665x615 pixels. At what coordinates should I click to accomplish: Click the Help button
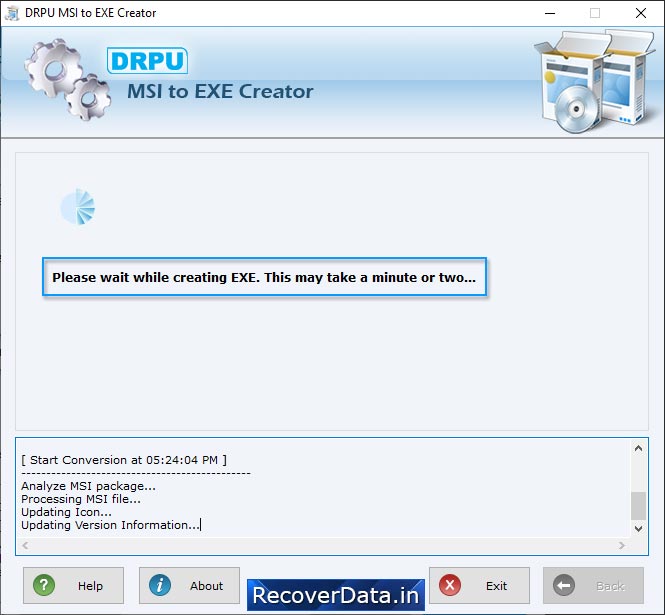pos(73,585)
